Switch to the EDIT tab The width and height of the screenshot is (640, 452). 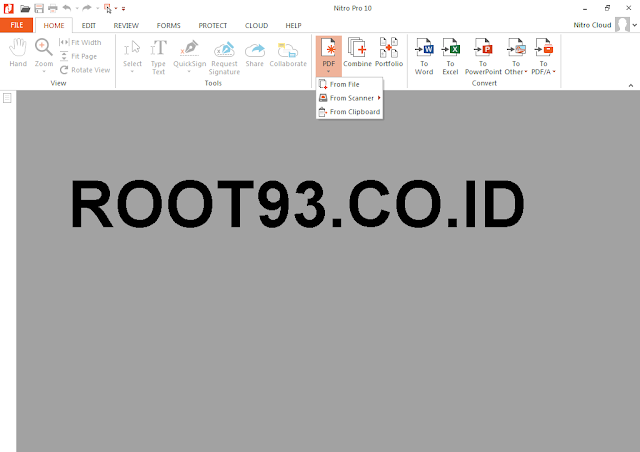coord(89,25)
